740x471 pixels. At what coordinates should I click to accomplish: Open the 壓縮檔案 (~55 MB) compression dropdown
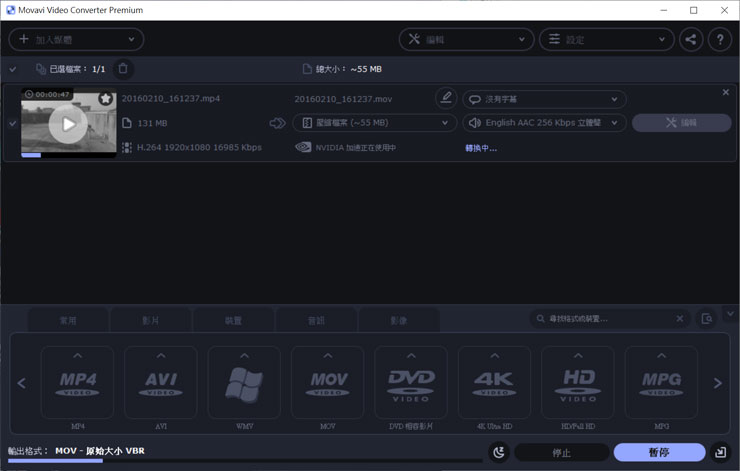(375, 123)
